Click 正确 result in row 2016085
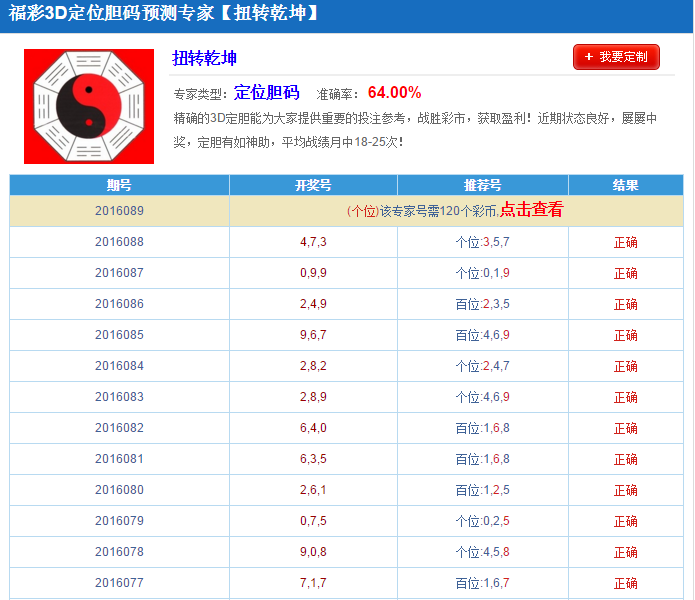The image size is (695, 600). 625,335
